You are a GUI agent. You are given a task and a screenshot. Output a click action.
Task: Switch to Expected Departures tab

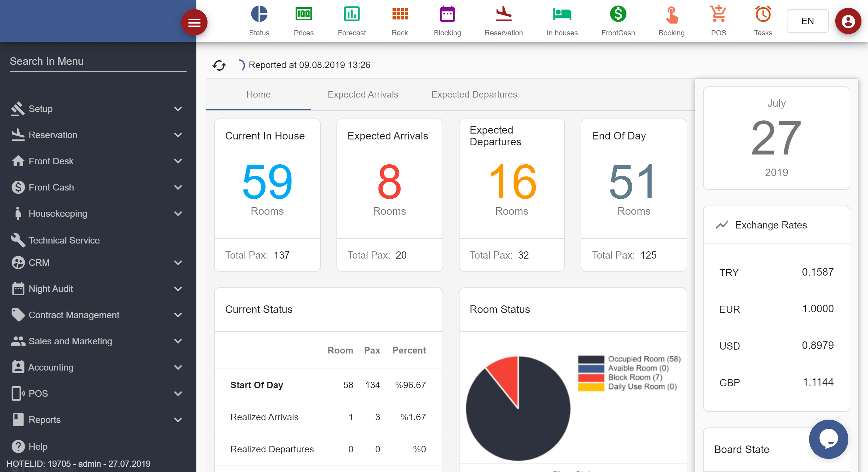tap(474, 94)
